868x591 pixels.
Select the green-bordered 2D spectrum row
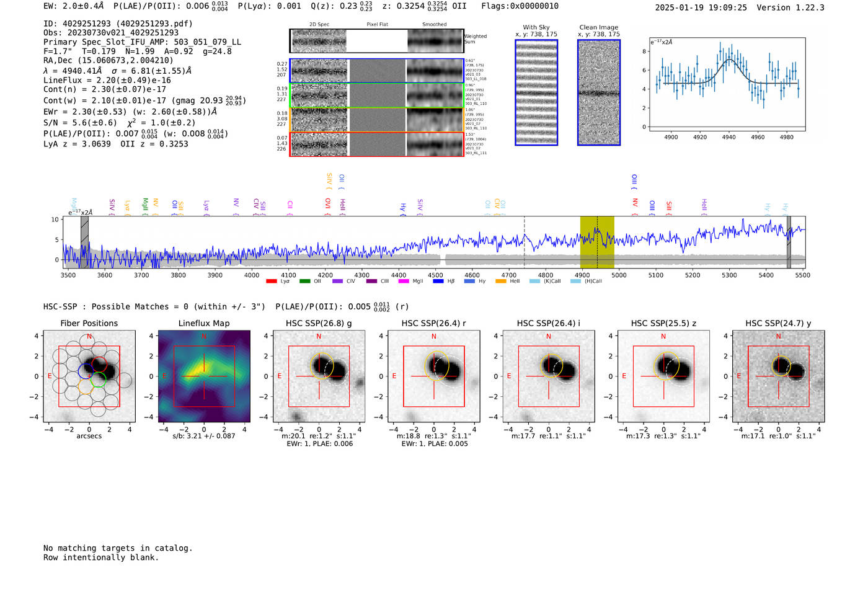click(377, 96)
